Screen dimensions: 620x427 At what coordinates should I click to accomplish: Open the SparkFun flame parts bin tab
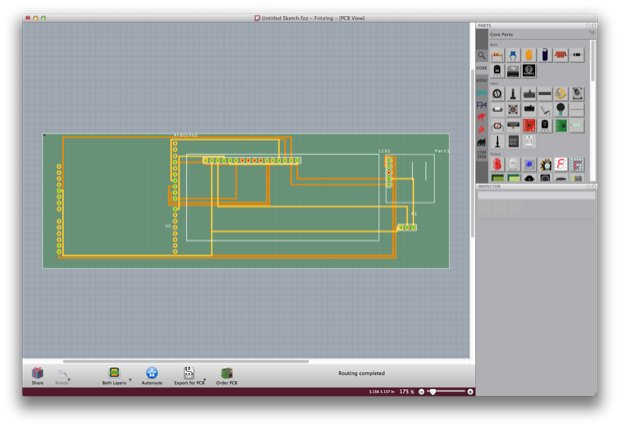coord(481,129)
